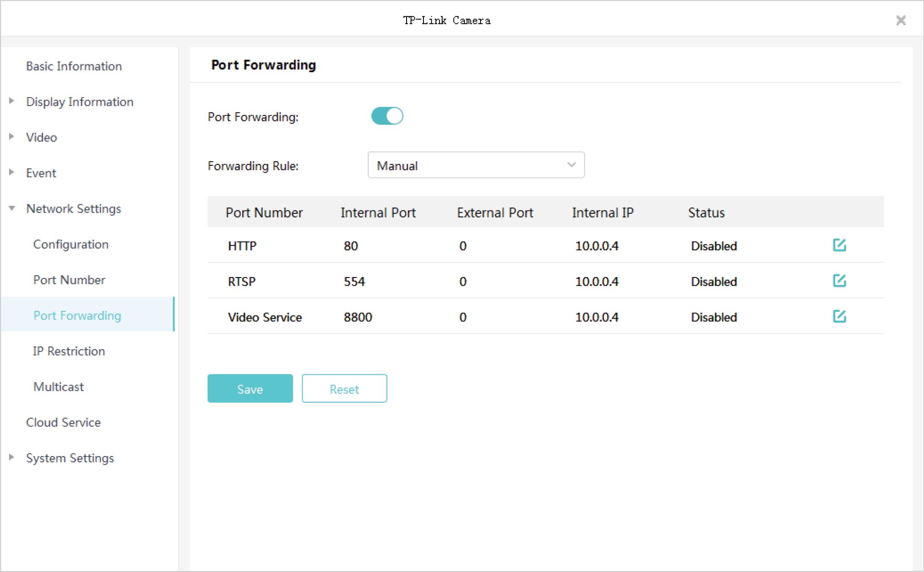This screenshot has height=572, width=924.
Task: Edit the HTTP port forwarding entry
Action: point(839,245)
